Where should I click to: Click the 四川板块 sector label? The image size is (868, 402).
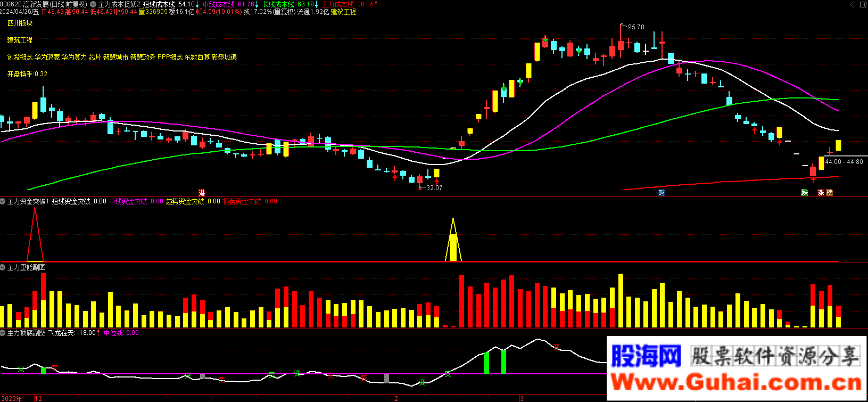click(20, 23)
